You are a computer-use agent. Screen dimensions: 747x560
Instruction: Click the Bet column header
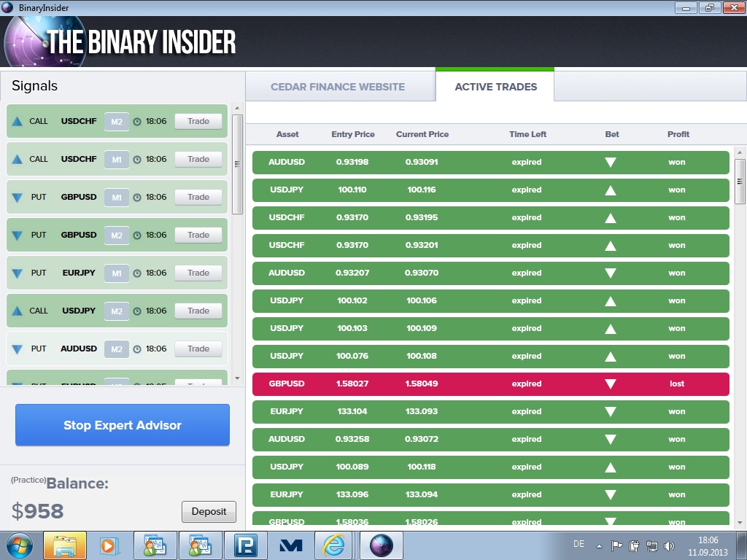(612, 134)
